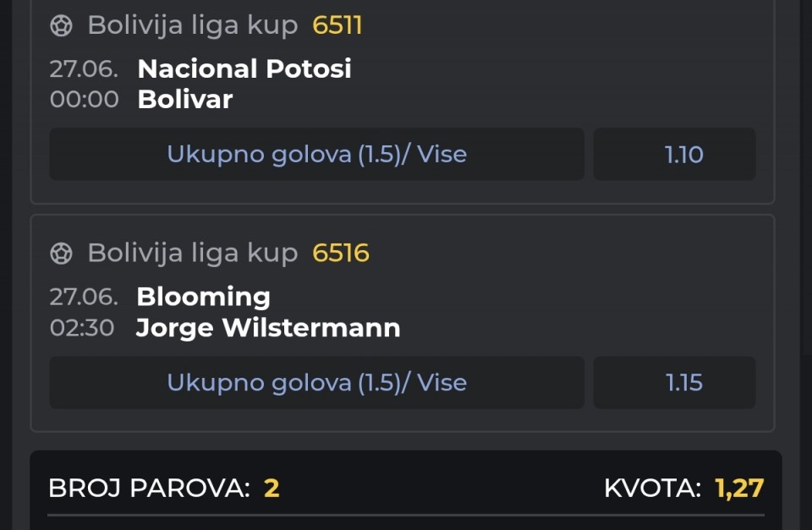The height and width of the screenshot is (530, 812).
Task: Click soccer ball icon for match 6511
Action: pos(61,25)
